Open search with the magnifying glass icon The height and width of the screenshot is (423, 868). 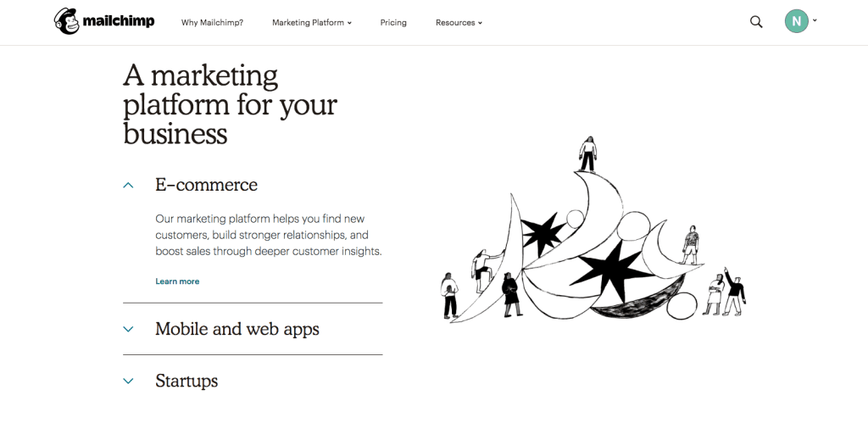(x=756, y=22)
